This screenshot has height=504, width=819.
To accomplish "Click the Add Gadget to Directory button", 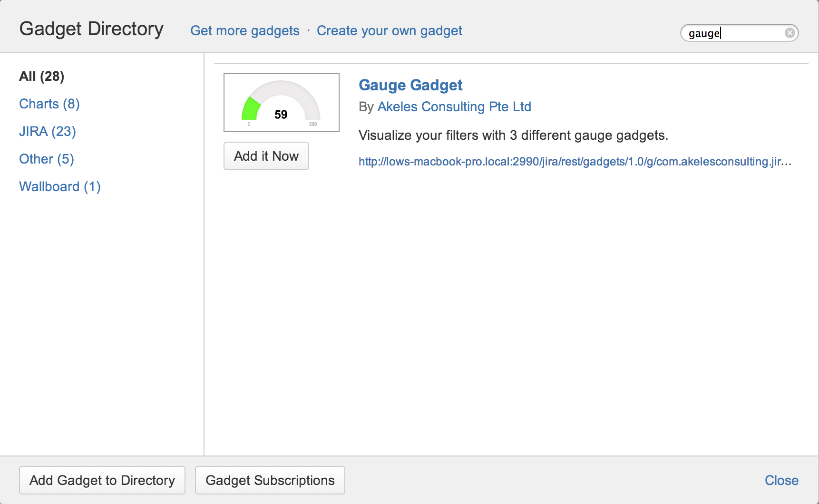I will 102,480.
